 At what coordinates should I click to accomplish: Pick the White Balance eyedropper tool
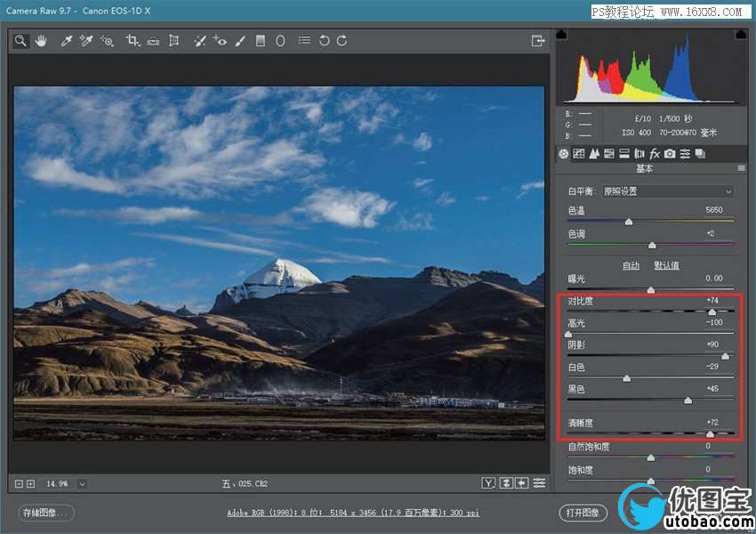(x=66, y=41)
